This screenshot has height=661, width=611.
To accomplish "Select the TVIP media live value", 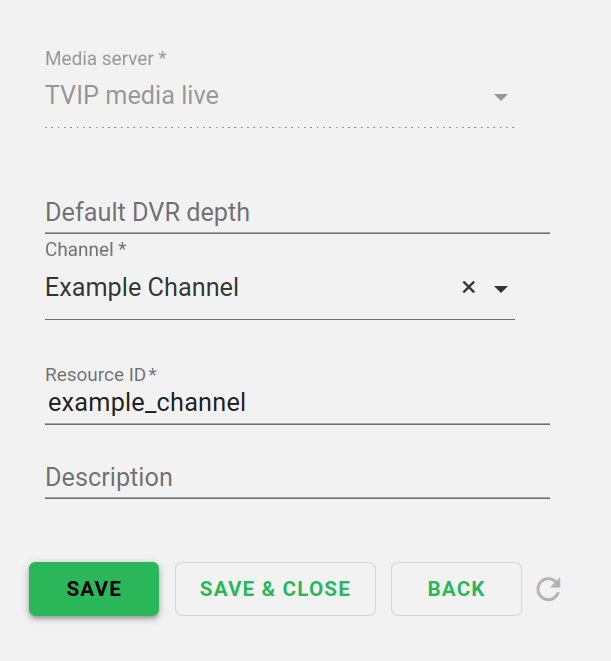I will coord(132,96).
